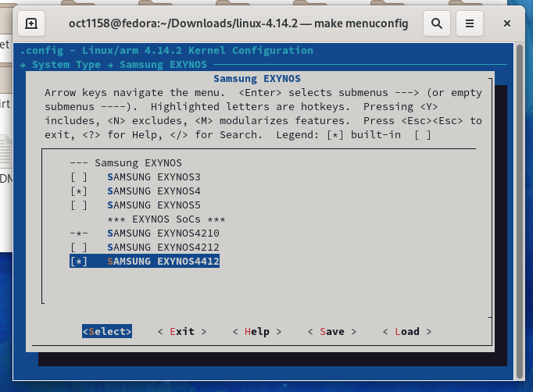
Task: Toggle highlighted SAMSUNG EXYNOS4412 checkbox
Action: point(78,262)
